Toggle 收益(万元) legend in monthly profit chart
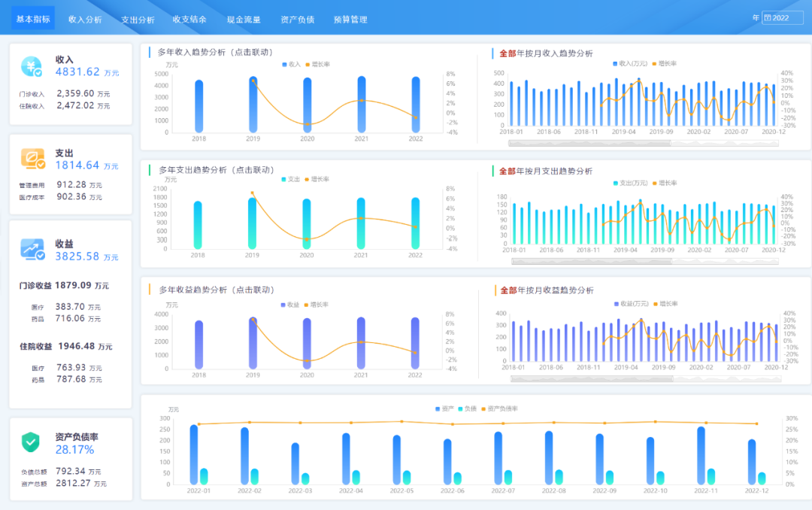This screenshot has height=510, width=812. (632, 304)
